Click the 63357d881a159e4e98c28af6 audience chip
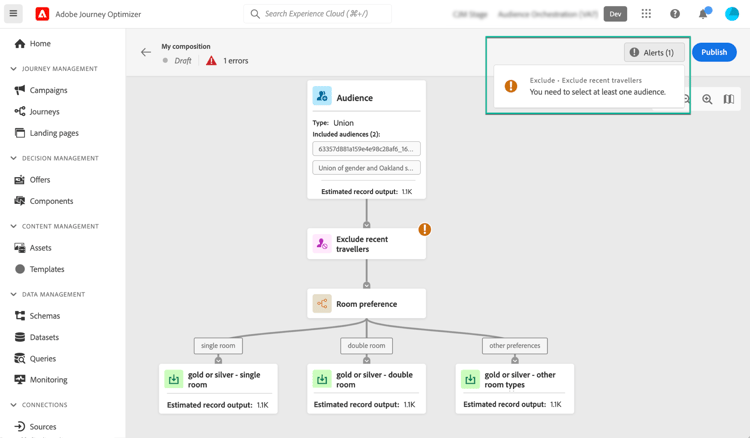 (366, 149)
